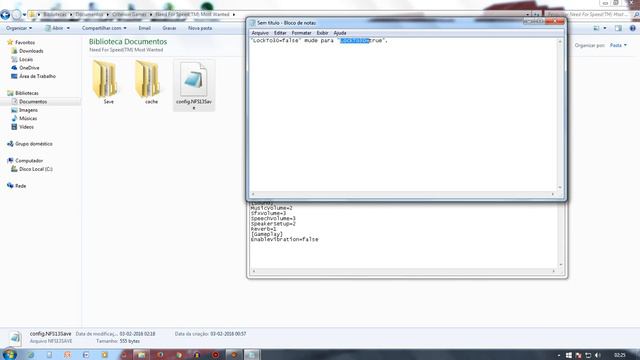
Task: Click the Notepad title bar icon
Action: pos(252,23)
